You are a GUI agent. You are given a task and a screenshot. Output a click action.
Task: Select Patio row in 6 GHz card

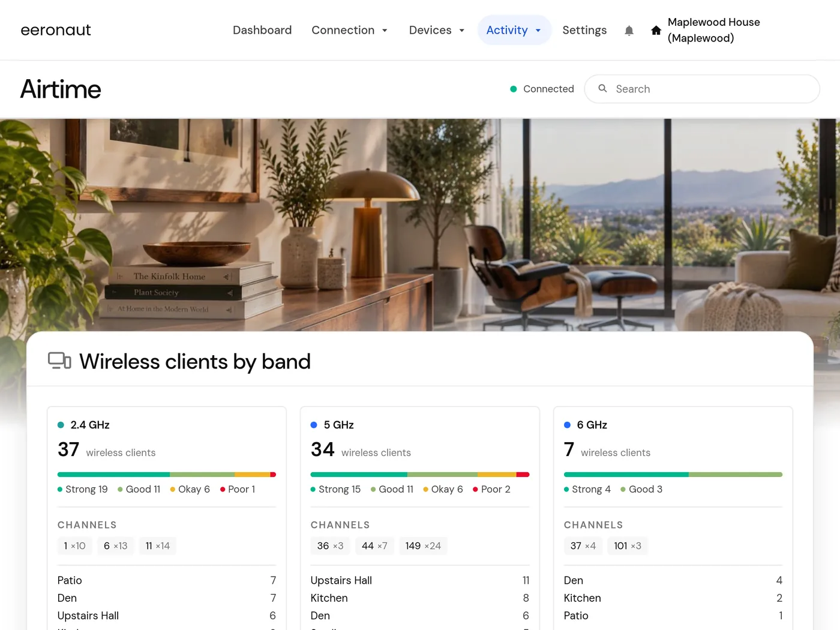pos(673,616)
